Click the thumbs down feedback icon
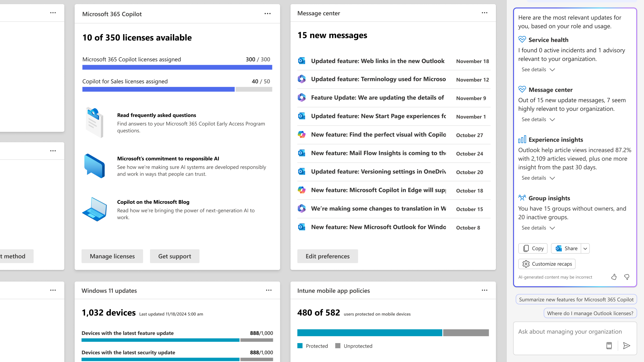 pos(627,277)
